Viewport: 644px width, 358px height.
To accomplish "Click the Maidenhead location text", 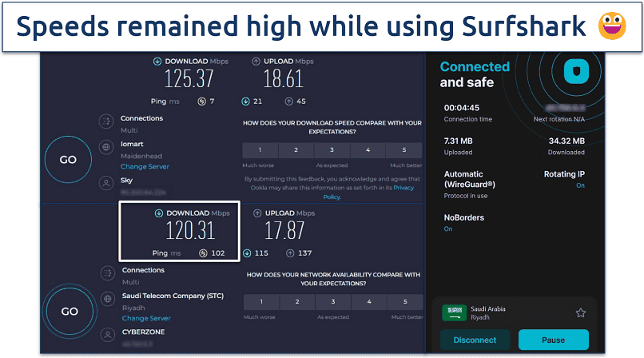I will coord(141,156).
